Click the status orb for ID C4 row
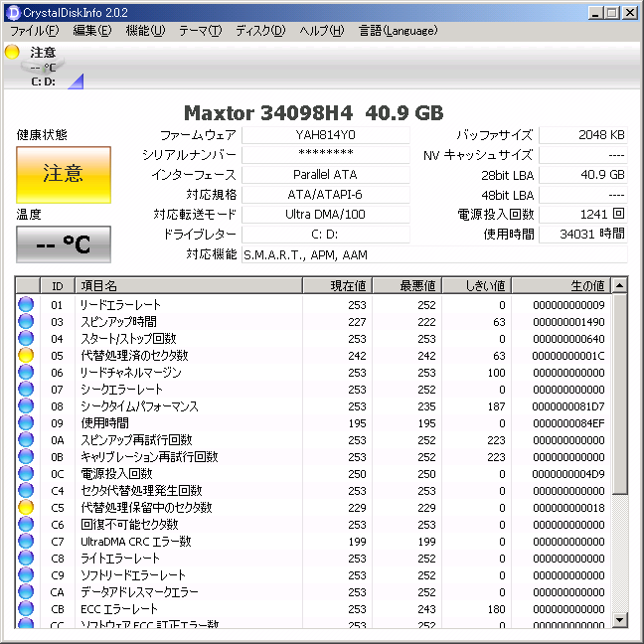This screenshot has width=644, height=644. pos(26,490)
